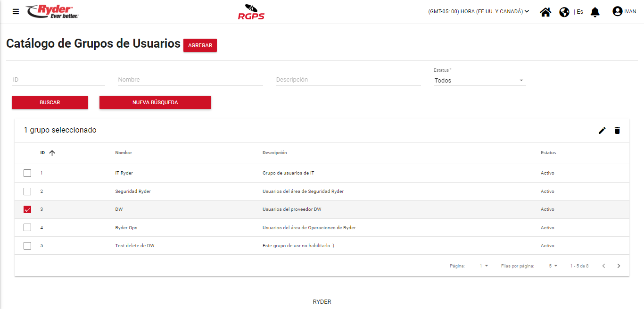The height and width of the screenshot is (309, 644).
Task: Uncheck the DW group checkbox
Action: click(27, 209)
